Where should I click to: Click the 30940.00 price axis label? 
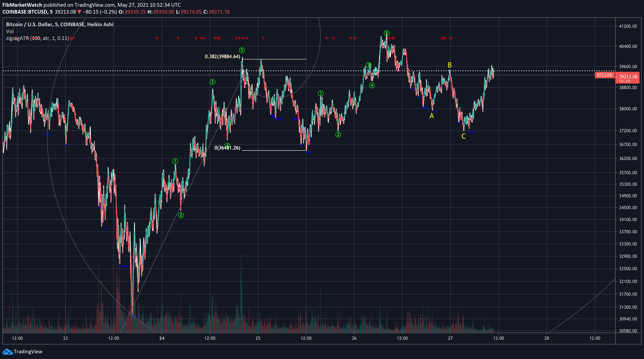click(628, 319)
